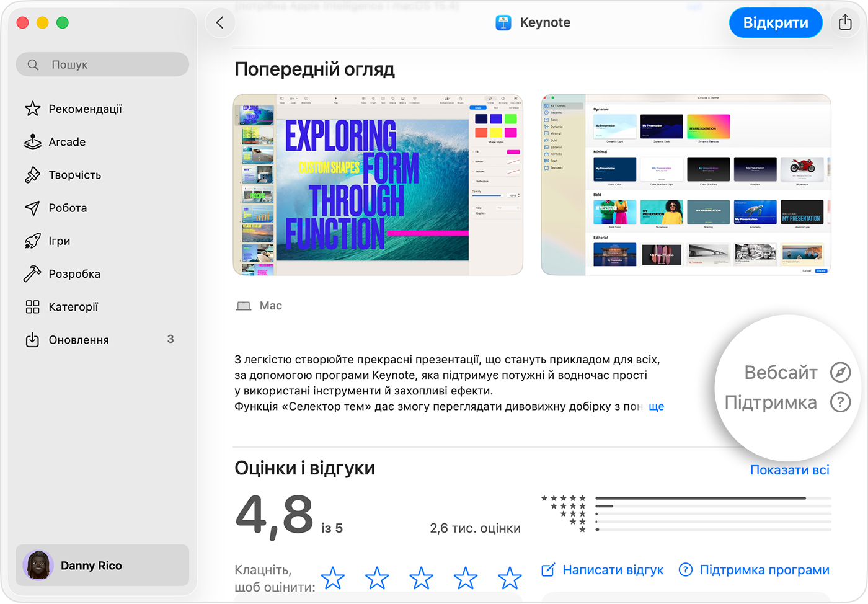868x604 pixels.
Task: Click the Пошук search field
Action: pos(102,64)
